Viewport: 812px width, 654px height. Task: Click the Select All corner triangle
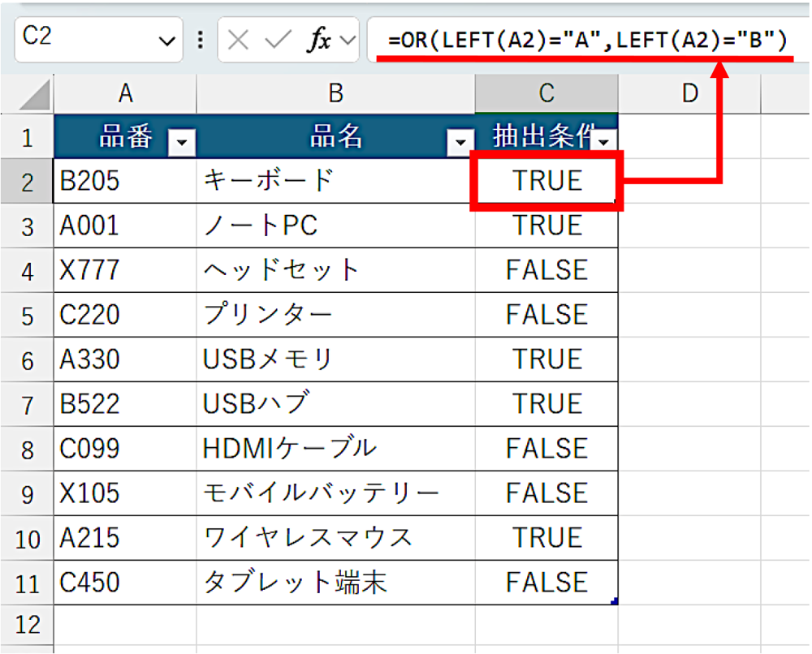(x=35, y=95)
